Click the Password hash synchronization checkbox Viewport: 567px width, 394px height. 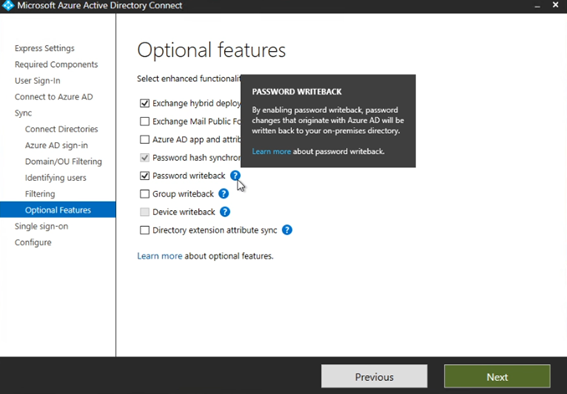tap(145, 158)
